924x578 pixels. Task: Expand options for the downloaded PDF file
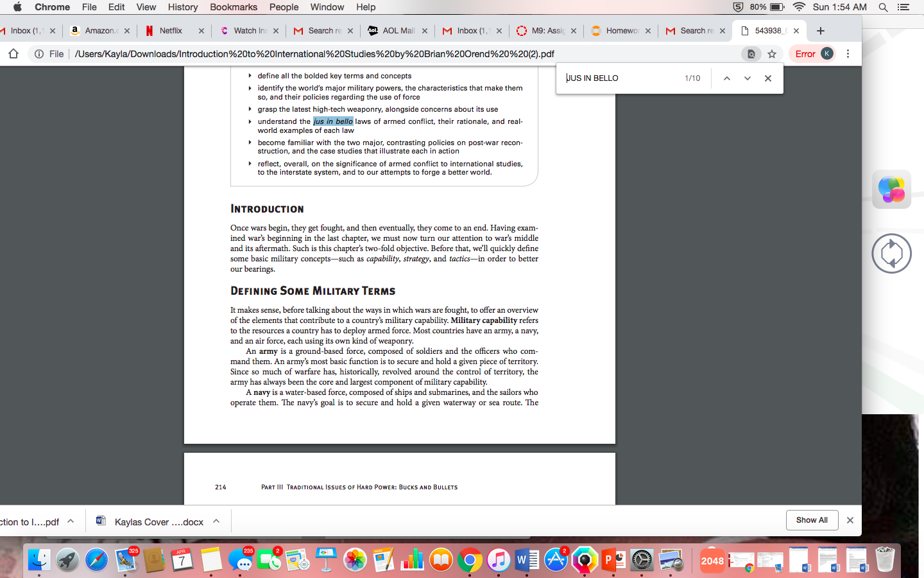71,521
